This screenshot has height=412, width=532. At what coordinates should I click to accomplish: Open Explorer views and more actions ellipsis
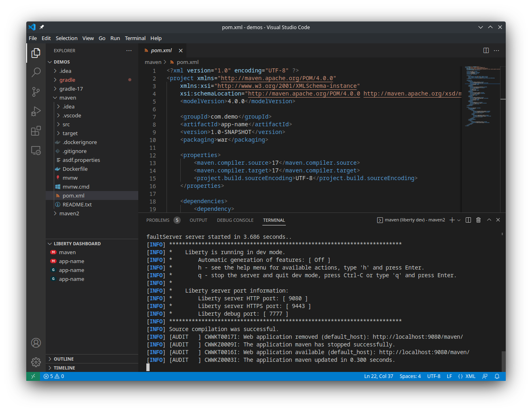[x=129, y=51]
